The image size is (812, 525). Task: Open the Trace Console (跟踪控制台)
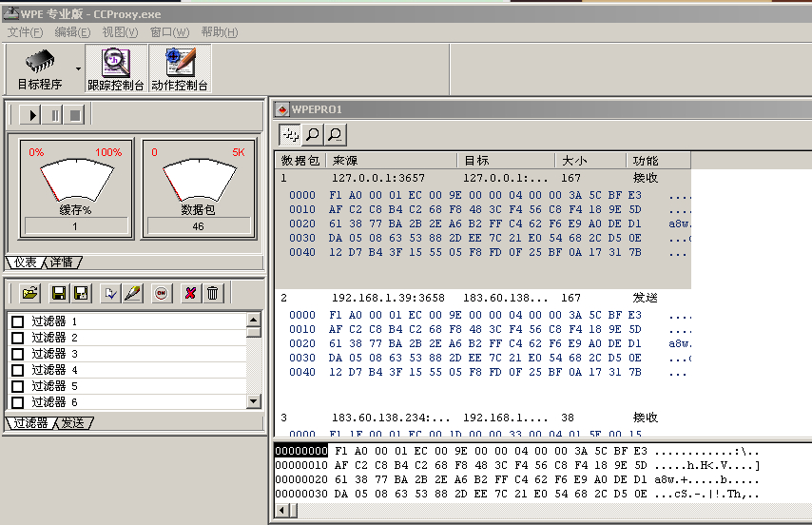116,68
